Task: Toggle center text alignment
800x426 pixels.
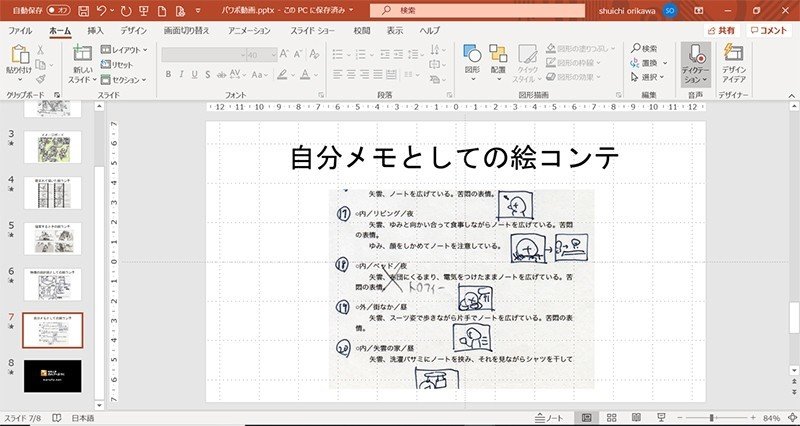Action: click(x=351, y=74)
